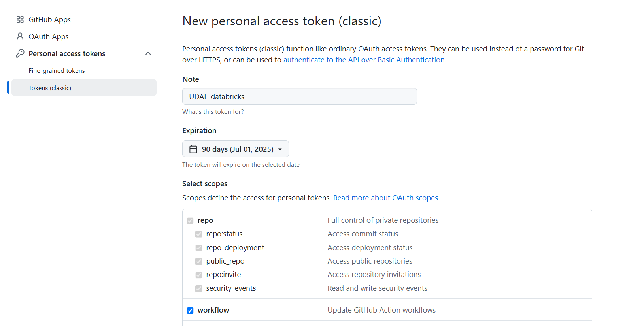Open the 90 days expiration dropdown
Viewport: 644px width, 326px height.
coord(236,149)
